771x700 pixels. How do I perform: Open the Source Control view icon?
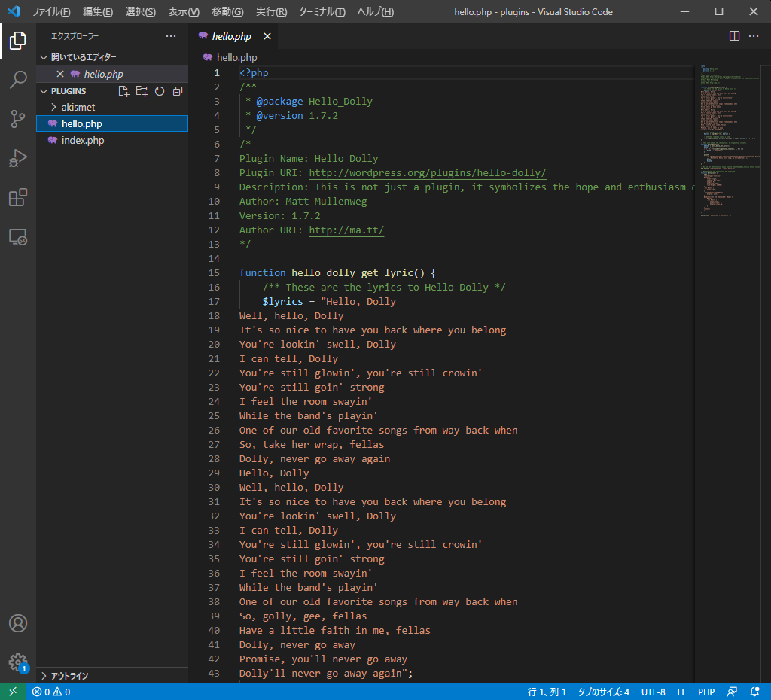tap(18, 119)
